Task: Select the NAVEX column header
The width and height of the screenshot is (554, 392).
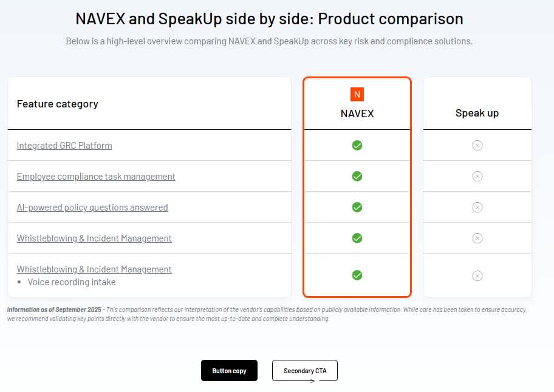Action: click(x=357, y=113)
